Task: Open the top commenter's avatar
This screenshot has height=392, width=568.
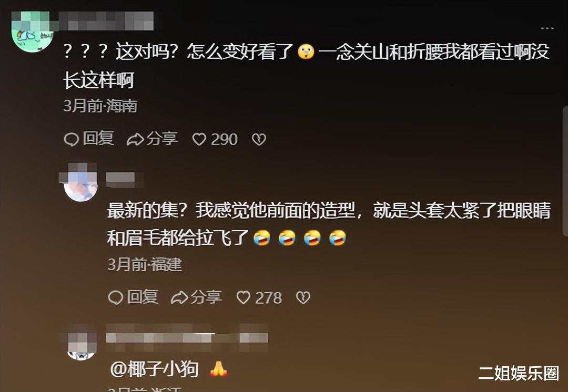Action: point(33,33)
